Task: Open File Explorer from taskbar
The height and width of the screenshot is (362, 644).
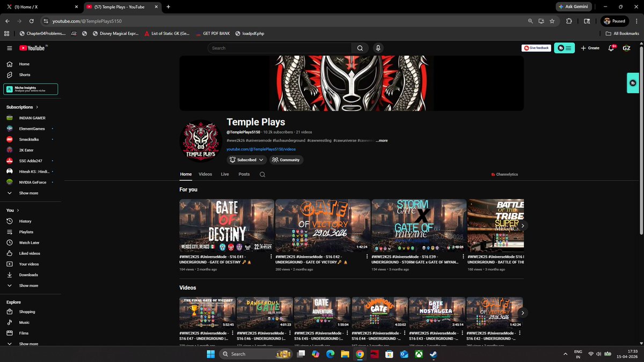Action: coord(345,354)
